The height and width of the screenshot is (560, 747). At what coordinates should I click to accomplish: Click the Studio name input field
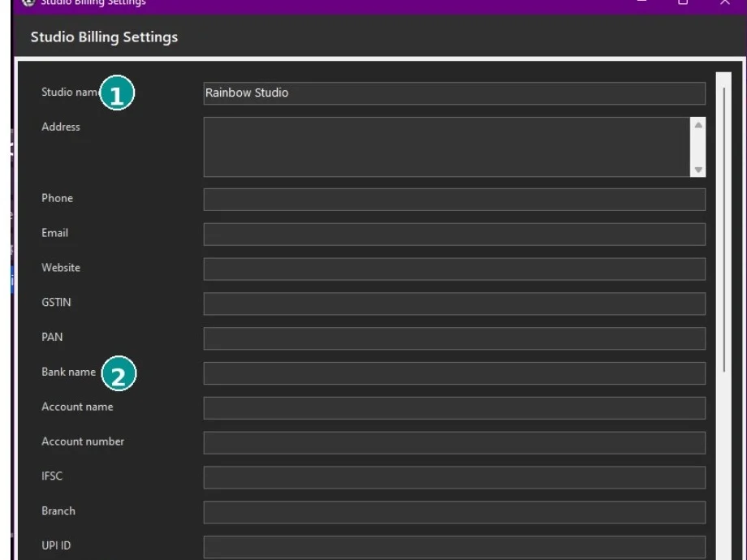454,93
